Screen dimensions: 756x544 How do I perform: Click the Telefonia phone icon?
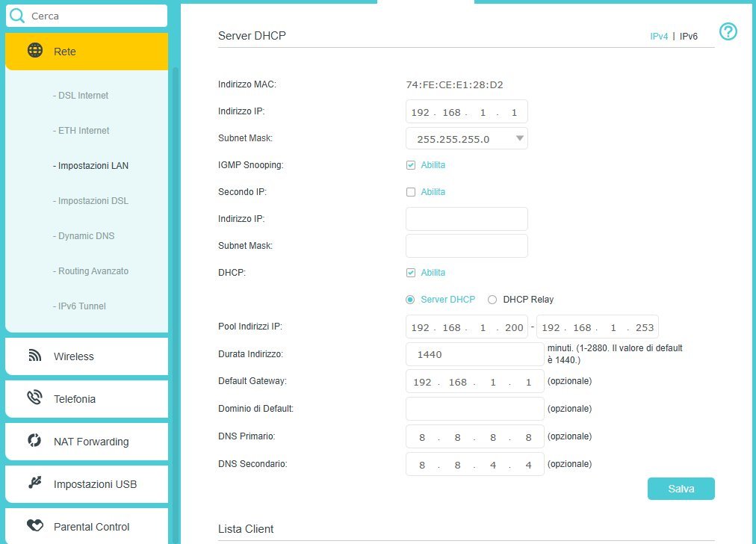click(x=35, y=398)
